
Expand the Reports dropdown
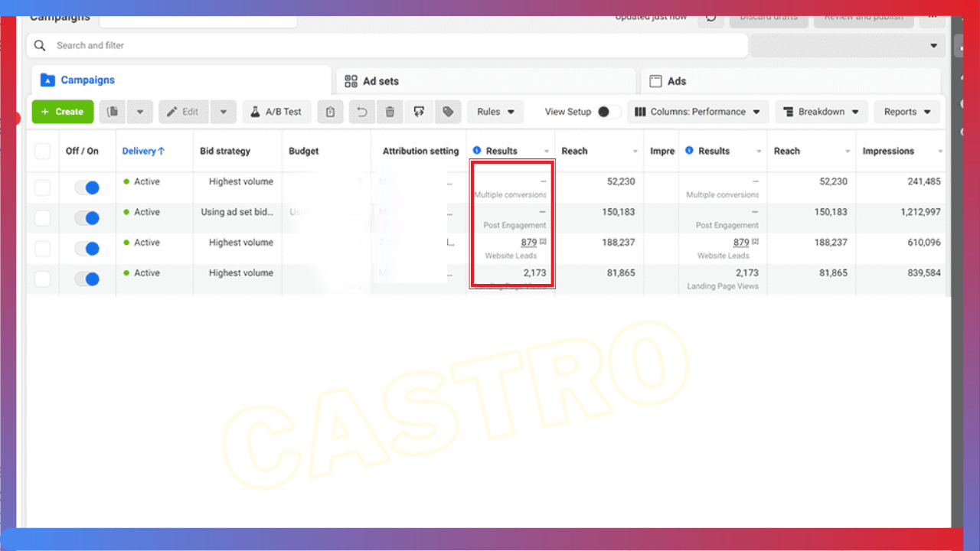point(907,112)
